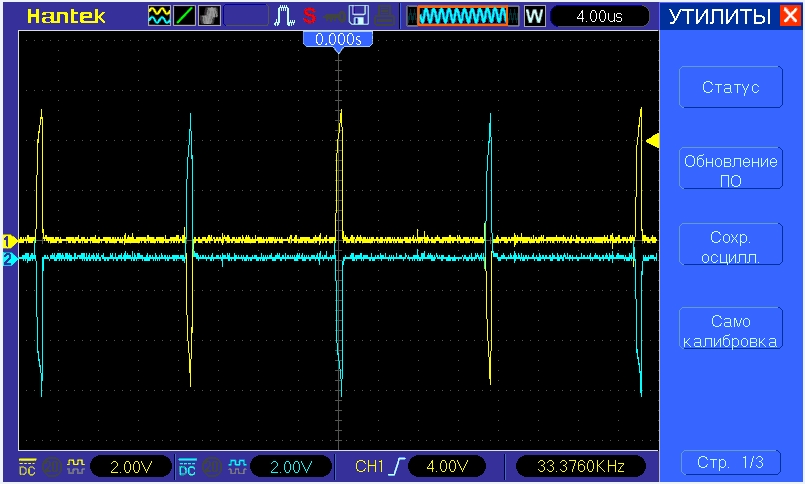Viewport: 805px width, 484px height.
Task: Click the 0.000s horizontal trigger position marker
Action: 338,40
